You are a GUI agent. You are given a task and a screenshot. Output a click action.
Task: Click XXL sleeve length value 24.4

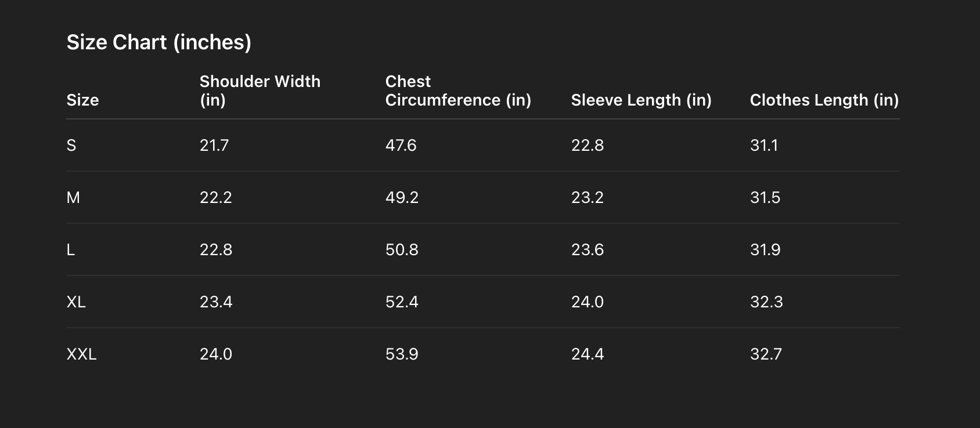(x=587, y=354)
